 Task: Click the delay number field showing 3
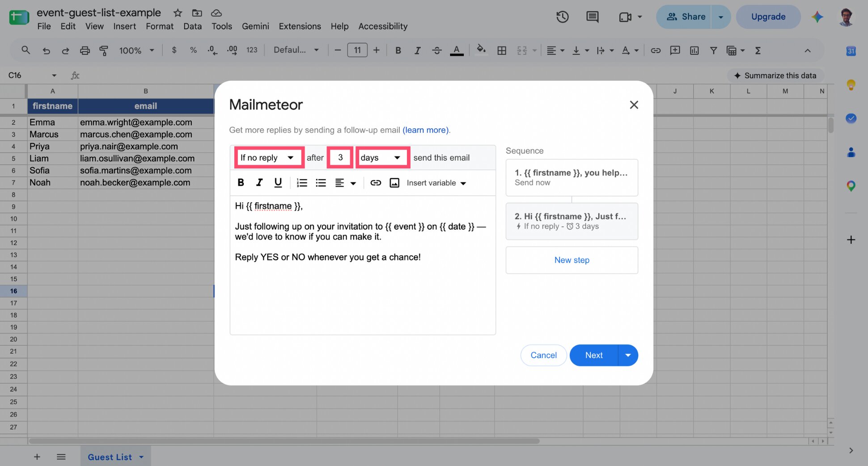[x=340, y=157]
